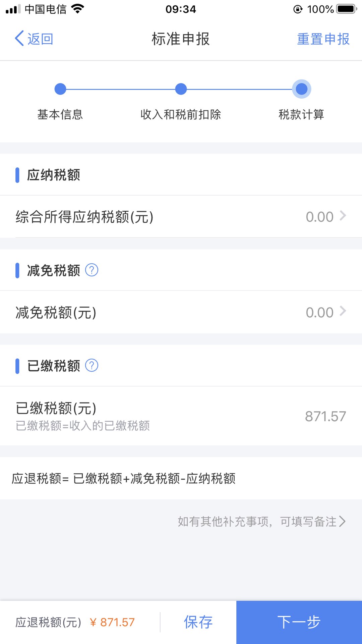Open 减免税额(元) row chevron

(343, 311)
